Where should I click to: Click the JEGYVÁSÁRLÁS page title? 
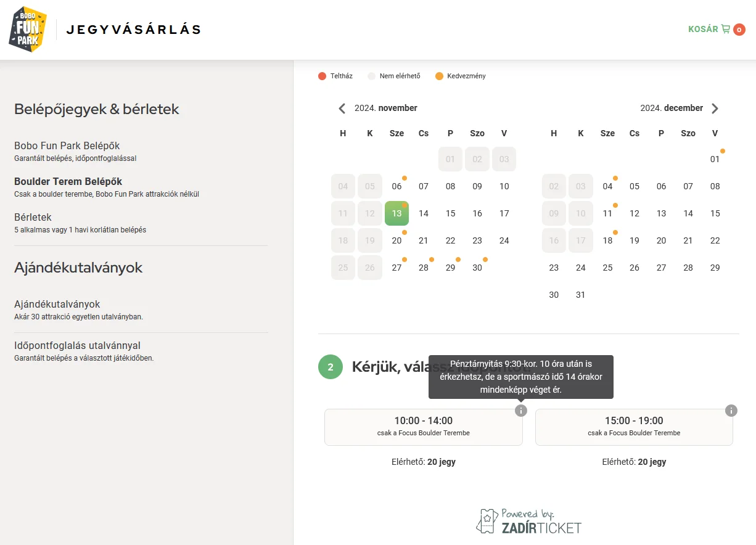tap(134, 29)
